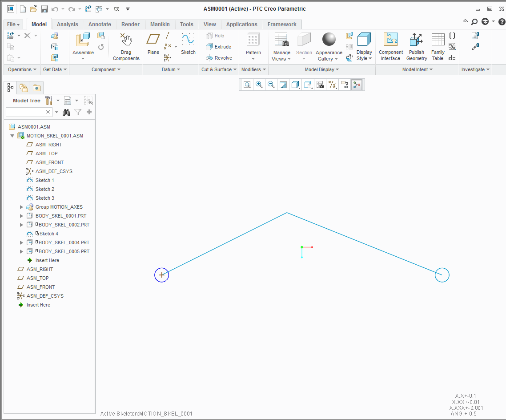Clear the model tree search box
506x420 pixels.
pyautogui.click(x=48, y=112)
